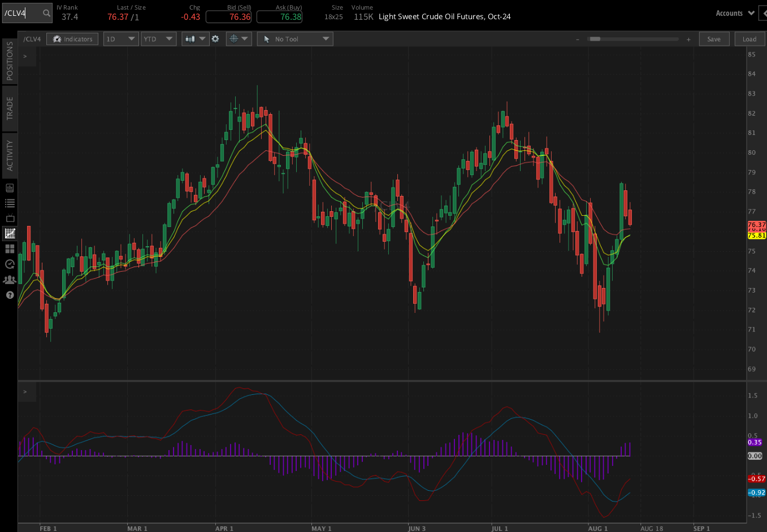Click the /CLV4 symbol input field

(23, 12)
